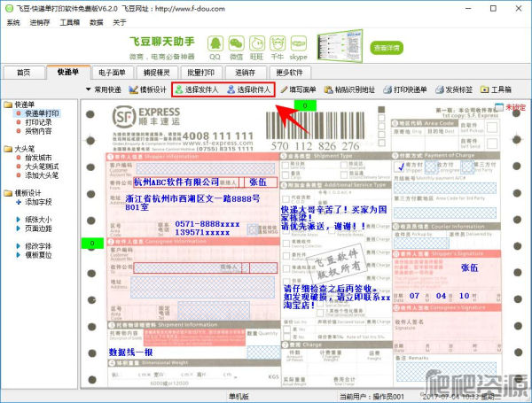Select 始发城市 in sidebar tree

pyautogui.click(x=38, y=158)
